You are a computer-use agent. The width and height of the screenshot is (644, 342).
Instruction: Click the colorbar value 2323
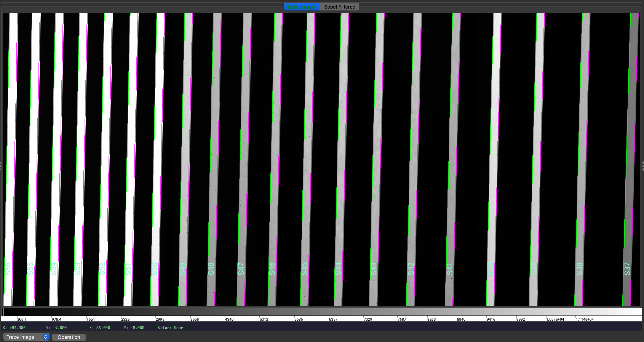pyautogui.click(x=125, y=319)
